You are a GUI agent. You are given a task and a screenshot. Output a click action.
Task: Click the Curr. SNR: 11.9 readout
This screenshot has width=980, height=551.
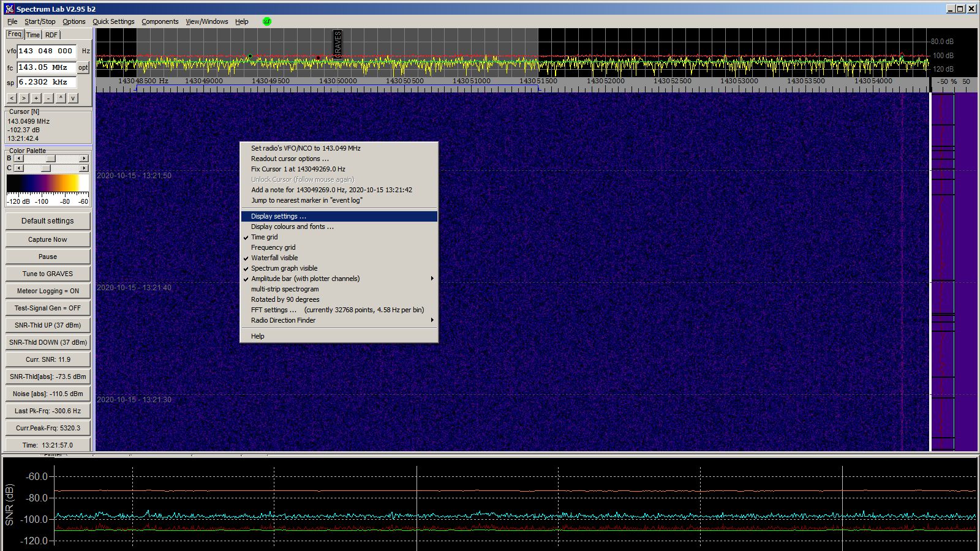[48, 359]
